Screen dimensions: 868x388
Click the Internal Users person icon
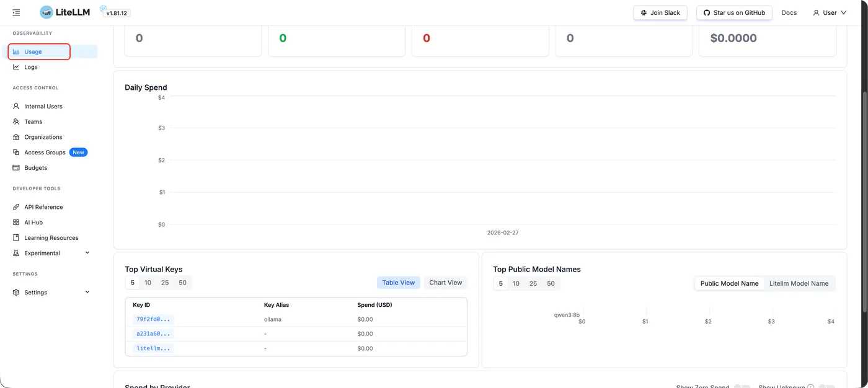[x=16, y=106]
